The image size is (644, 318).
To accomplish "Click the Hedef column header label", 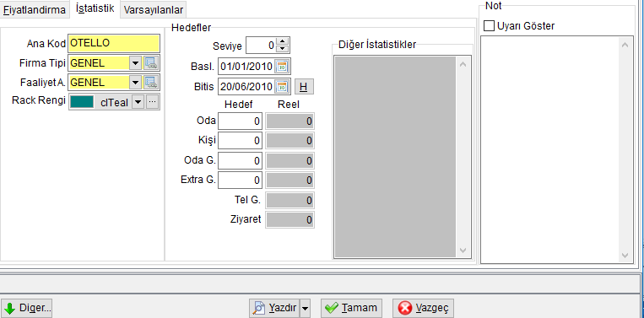I will click(239, 105).
